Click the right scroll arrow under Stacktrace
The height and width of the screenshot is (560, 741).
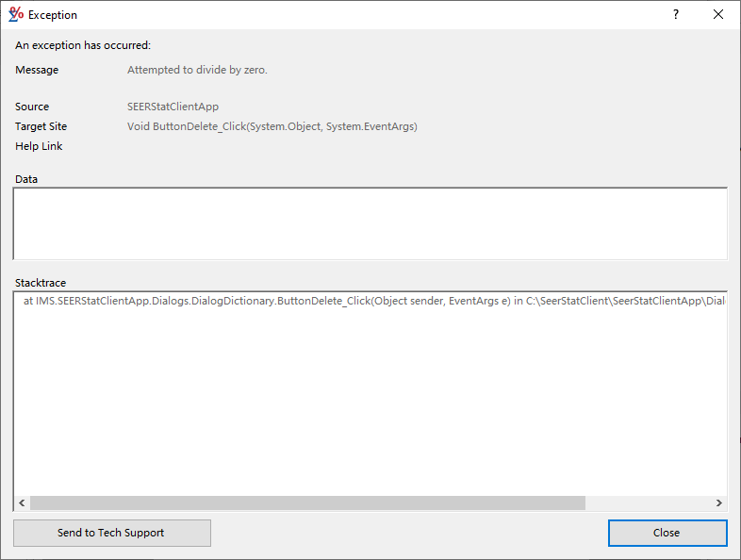pyautogui.click(x=718, y=502)
